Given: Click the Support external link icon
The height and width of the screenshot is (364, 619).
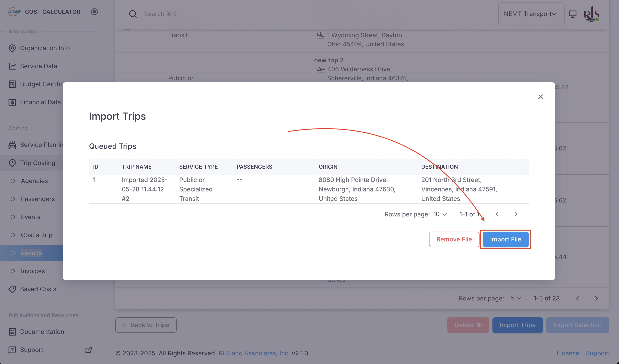Looking at the screenshot, I should click(x=88, y=350).
